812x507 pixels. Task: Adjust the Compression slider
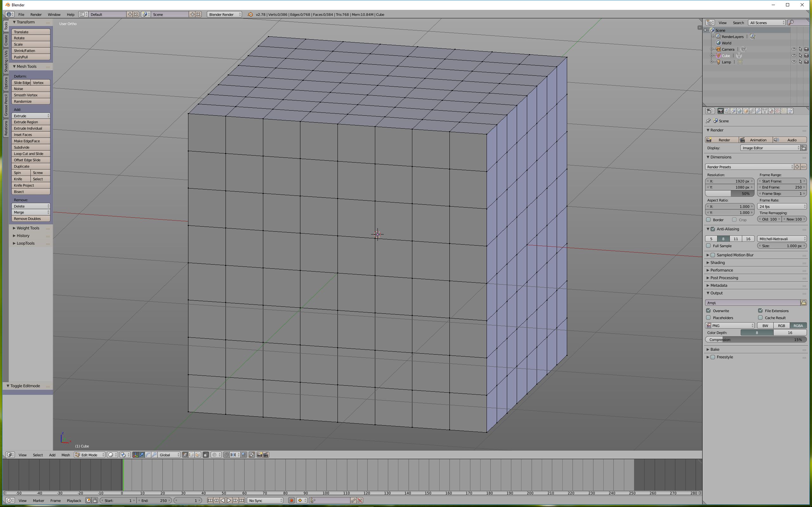coord(756,340)
